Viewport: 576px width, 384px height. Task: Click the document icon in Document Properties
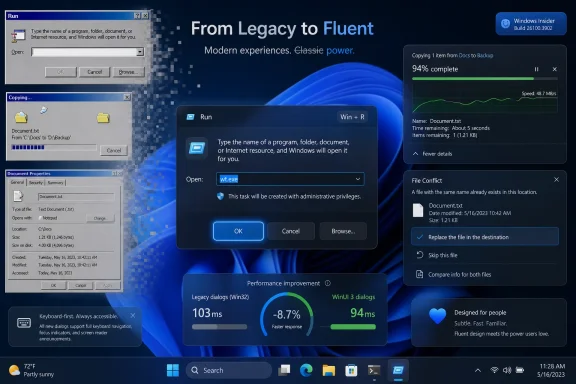point(18,196)
